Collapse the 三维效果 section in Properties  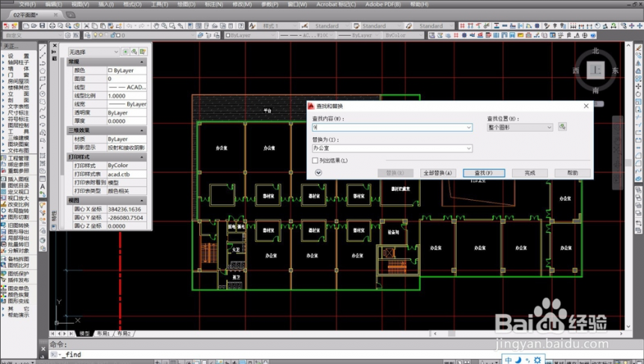142,130
